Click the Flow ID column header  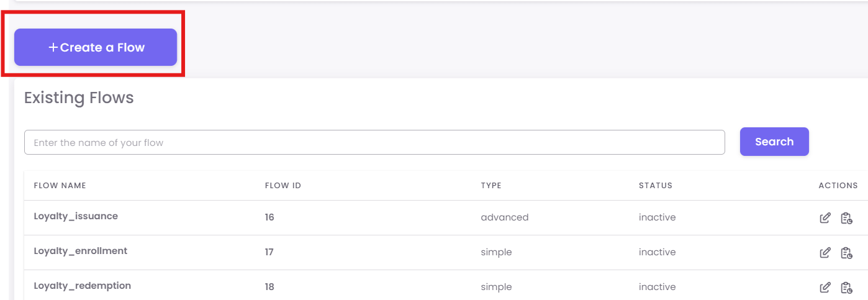coord(283,186)
